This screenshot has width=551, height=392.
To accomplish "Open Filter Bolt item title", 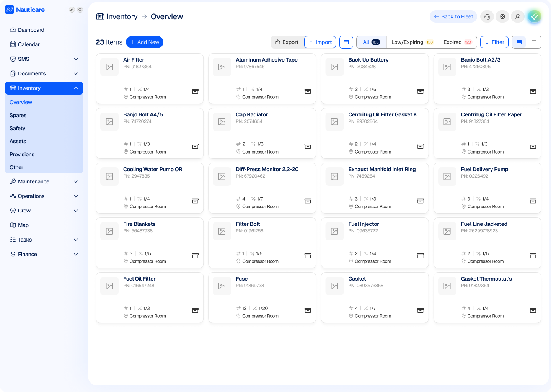I will (248, 224).
